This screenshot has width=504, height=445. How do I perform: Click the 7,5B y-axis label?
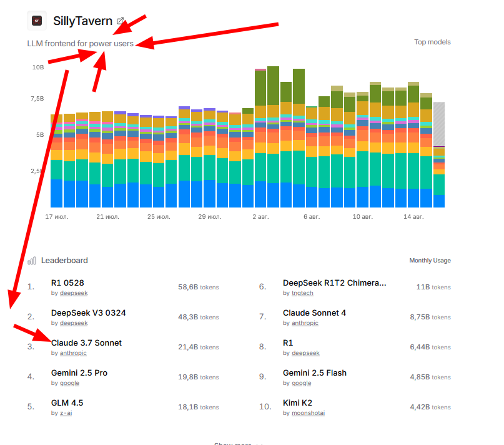(x=37, y=99)
